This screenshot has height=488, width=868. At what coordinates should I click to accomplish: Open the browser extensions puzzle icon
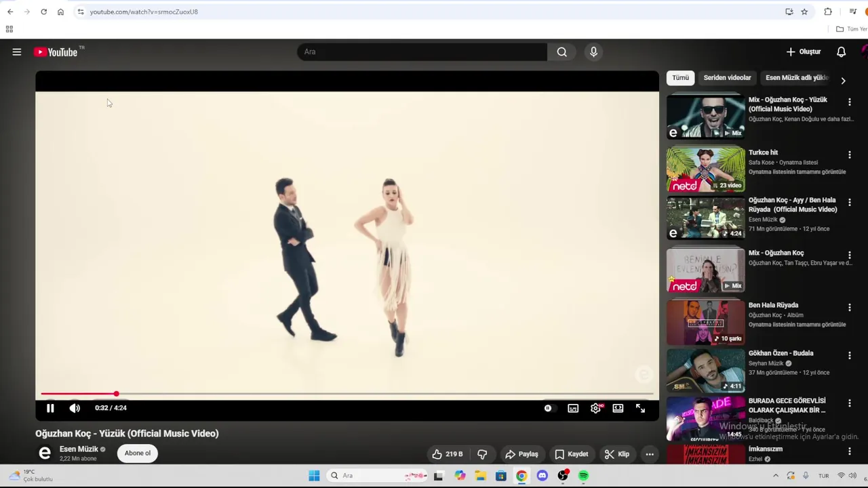(x=828, y=12)
